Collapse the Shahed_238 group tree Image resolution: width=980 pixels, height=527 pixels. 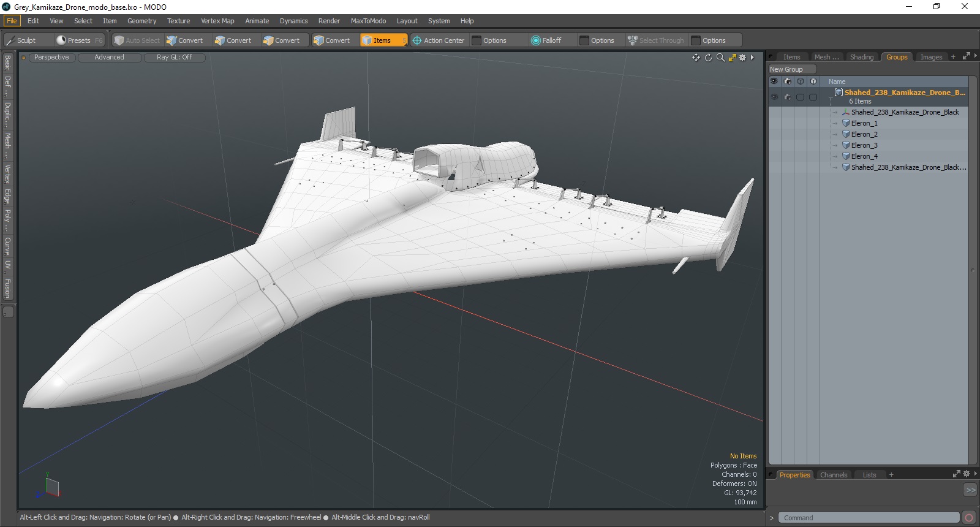(831, 97)
